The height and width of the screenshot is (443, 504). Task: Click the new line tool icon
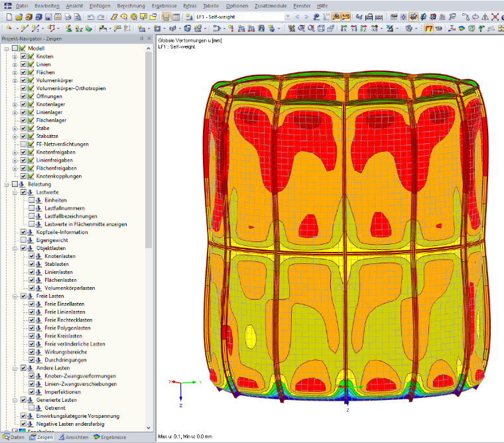click(x=25, y=29)
